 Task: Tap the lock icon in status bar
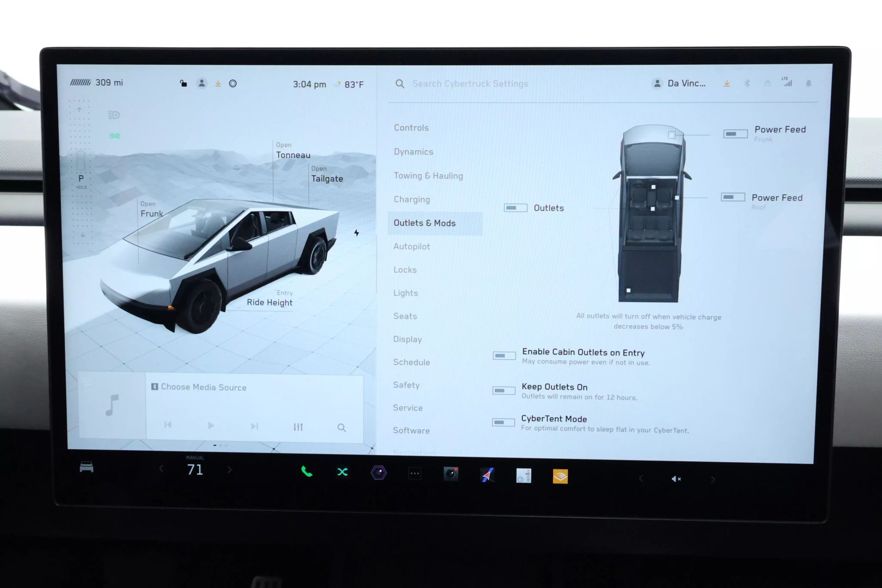pos(183,83)
